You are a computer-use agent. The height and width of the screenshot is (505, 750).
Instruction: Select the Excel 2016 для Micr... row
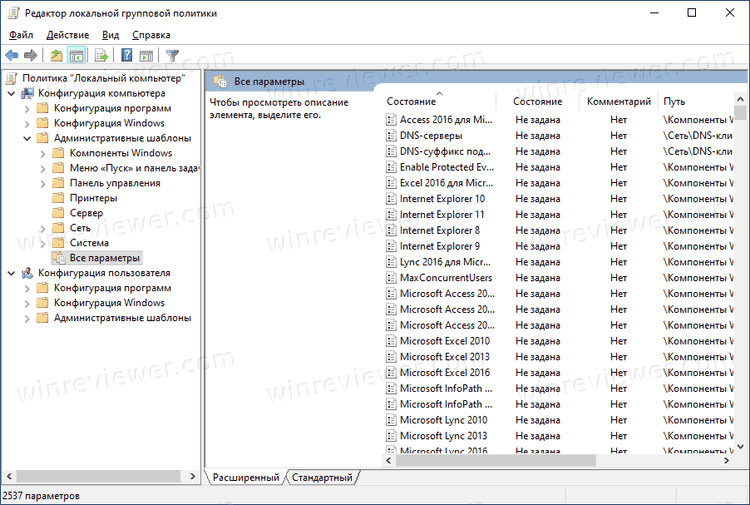tap(559, 183)
